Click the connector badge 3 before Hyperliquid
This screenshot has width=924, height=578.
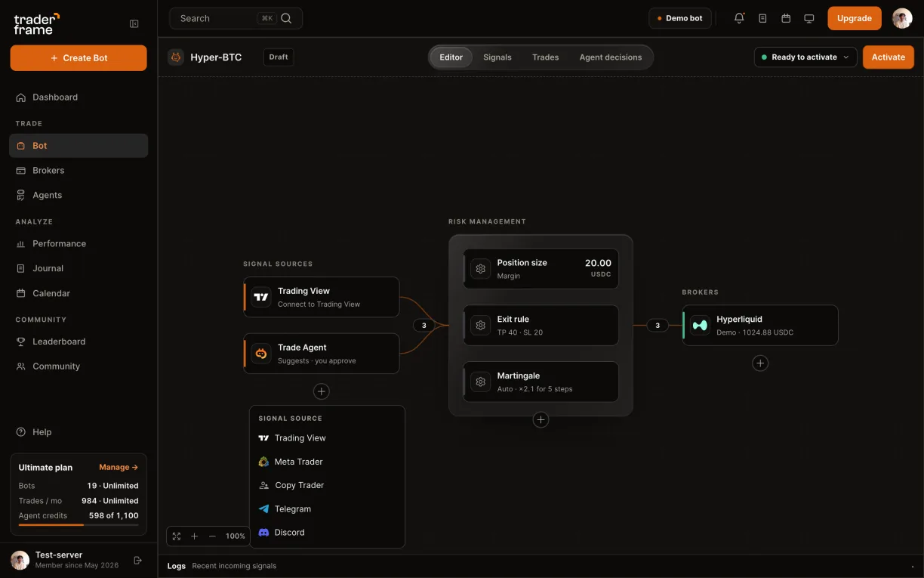click(x=658, y=326)
